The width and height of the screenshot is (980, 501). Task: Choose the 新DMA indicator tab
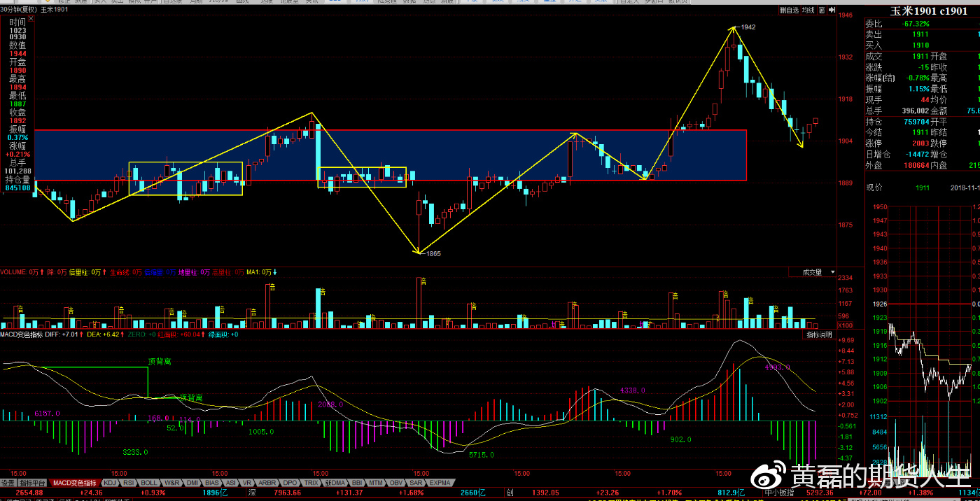pyautogui.click(x=335, y=483)
